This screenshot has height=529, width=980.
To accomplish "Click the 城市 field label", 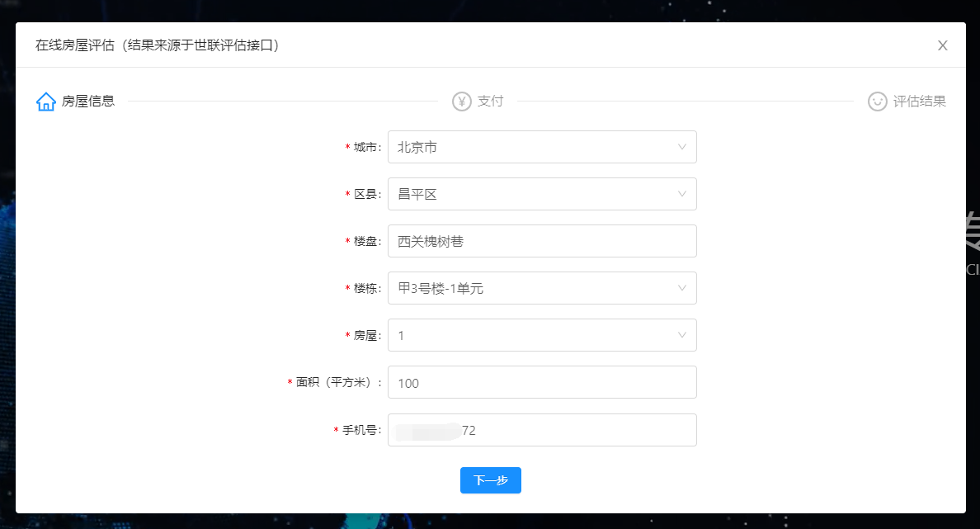I will point(367,147).
